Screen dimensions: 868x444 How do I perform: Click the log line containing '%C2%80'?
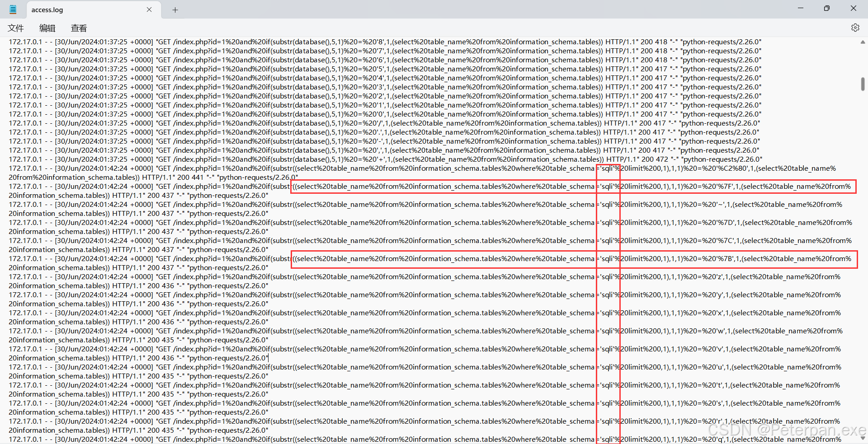pyautogui.click(x=423, y=168)
